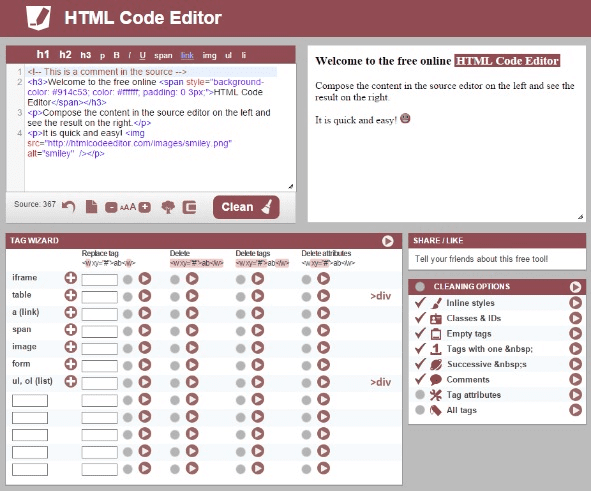Screen dimensions: 591x491
Task: Run all cleaning options header play button
Action: click(x=575, y=287)
